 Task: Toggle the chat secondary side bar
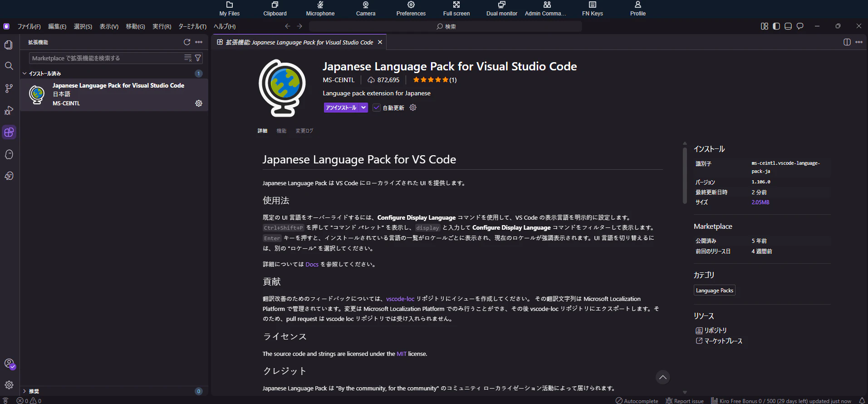click(800, 26)
